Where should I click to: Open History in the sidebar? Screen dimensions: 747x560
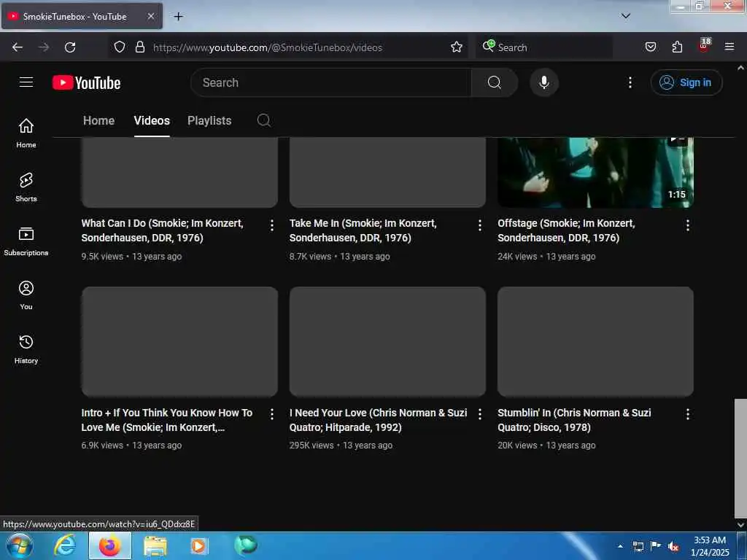click(26, 349)
